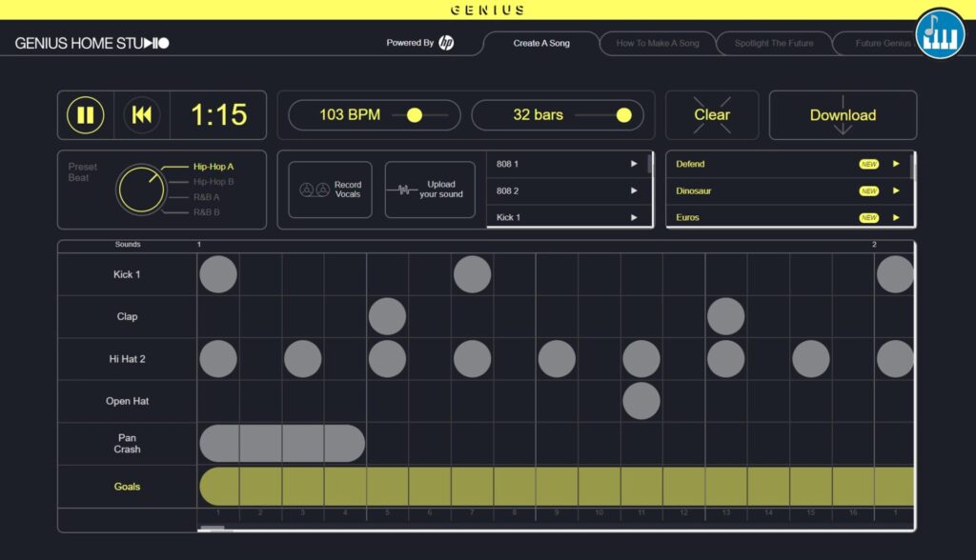Click the Upload your sound waveform icon
This screenshot has height=560, width=976.
(x=402, y=190)
